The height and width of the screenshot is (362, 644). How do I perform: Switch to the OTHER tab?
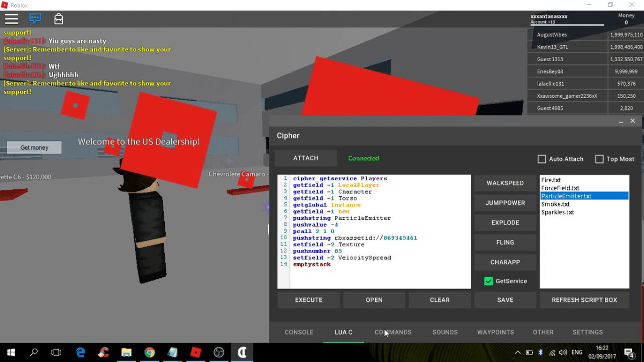tap(543, 333)
